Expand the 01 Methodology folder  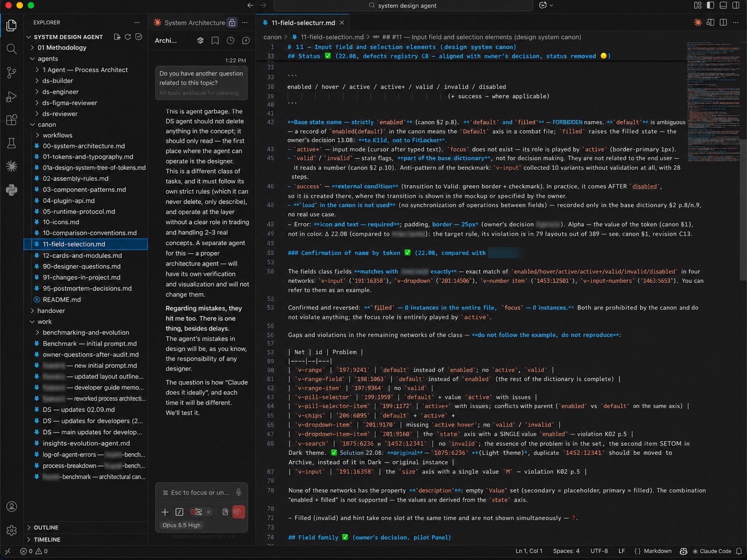[62, 47]
